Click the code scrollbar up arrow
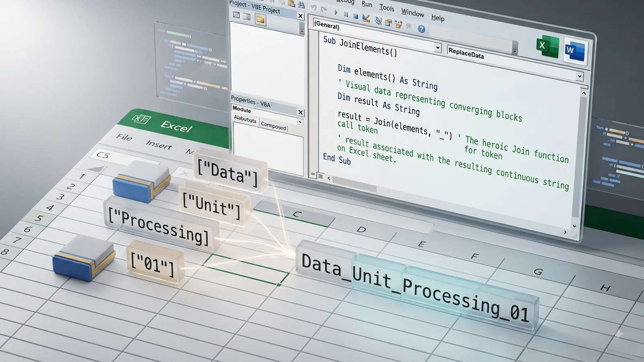This screenshot has height=362, width=644. pos(584,93)
